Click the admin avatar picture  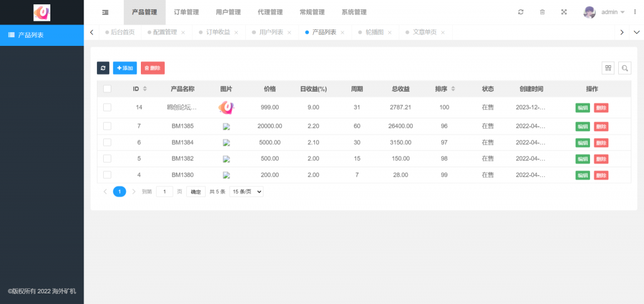point(589,13)
